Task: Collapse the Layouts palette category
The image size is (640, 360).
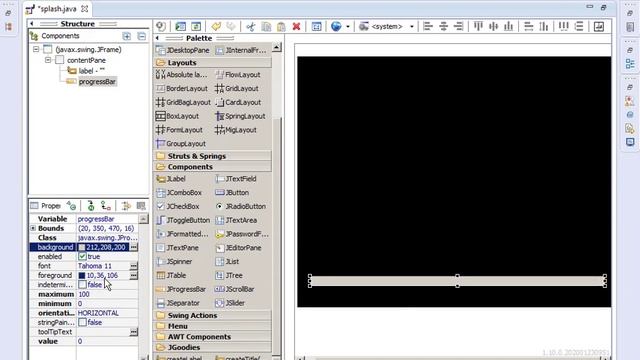Action: 213,62
